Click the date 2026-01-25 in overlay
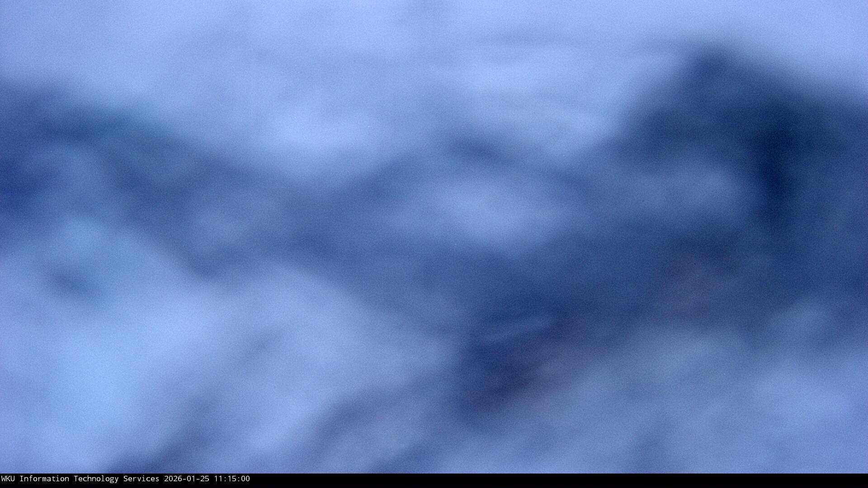Viewport: 868px width, 488px height. (x=186, y=479)
